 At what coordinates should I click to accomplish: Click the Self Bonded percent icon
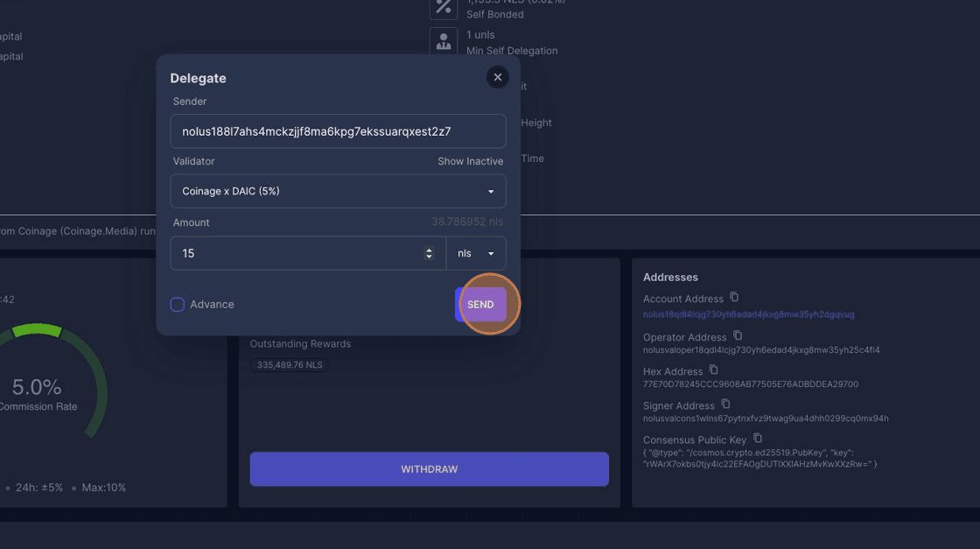coord(444,7)
